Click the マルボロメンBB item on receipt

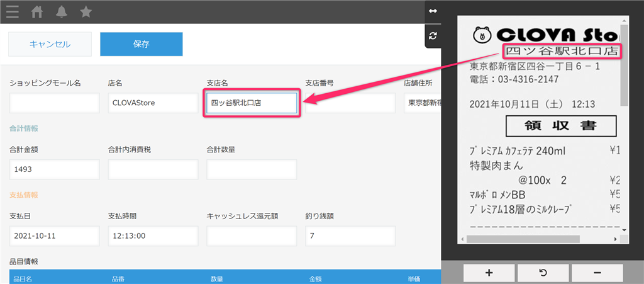coord(498,195)
